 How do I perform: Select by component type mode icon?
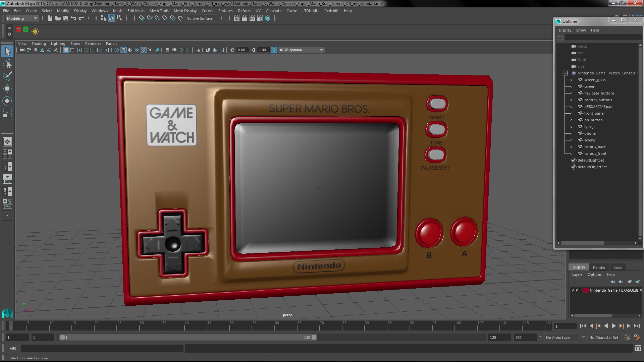point(119,18)
